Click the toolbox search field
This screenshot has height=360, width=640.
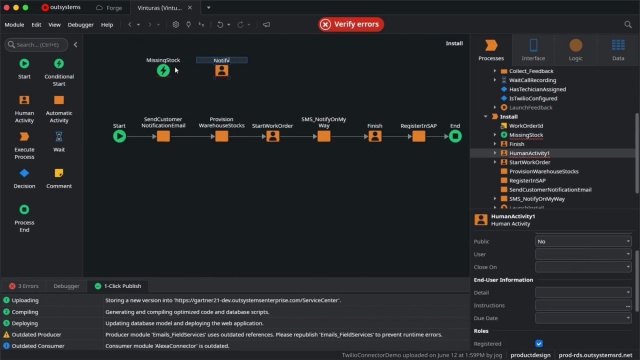[36, 45]
